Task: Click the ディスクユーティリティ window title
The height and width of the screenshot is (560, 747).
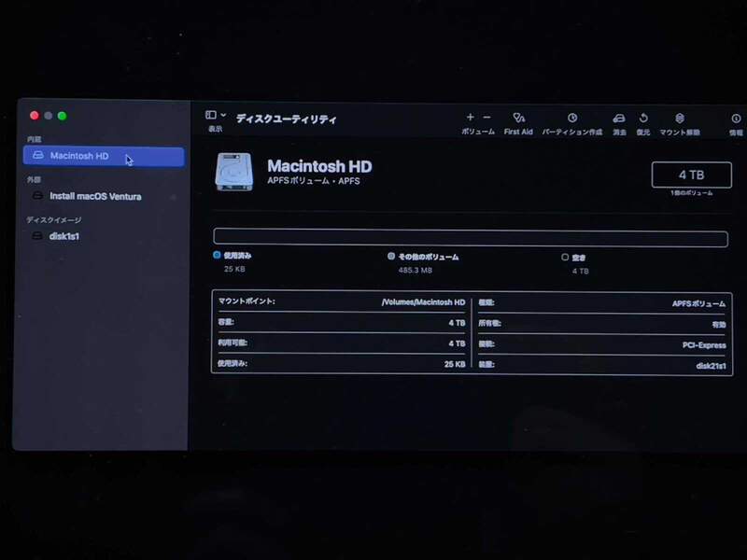Action: [287, 119]
